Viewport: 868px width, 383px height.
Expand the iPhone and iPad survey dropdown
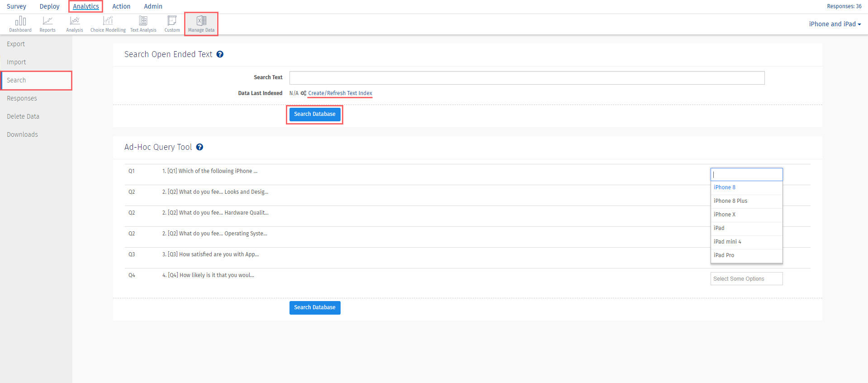(835, 24)
